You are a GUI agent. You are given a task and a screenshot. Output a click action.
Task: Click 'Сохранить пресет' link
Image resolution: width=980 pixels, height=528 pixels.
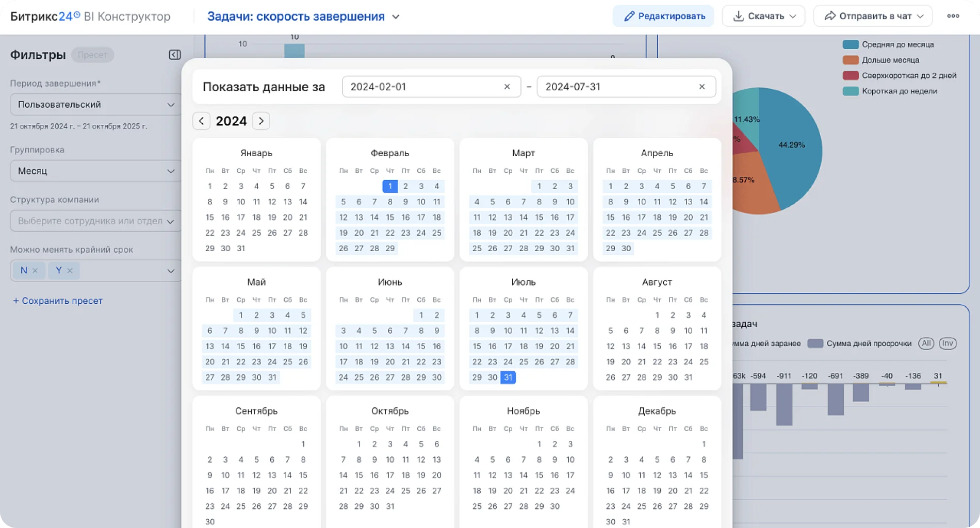coord(58,301)
